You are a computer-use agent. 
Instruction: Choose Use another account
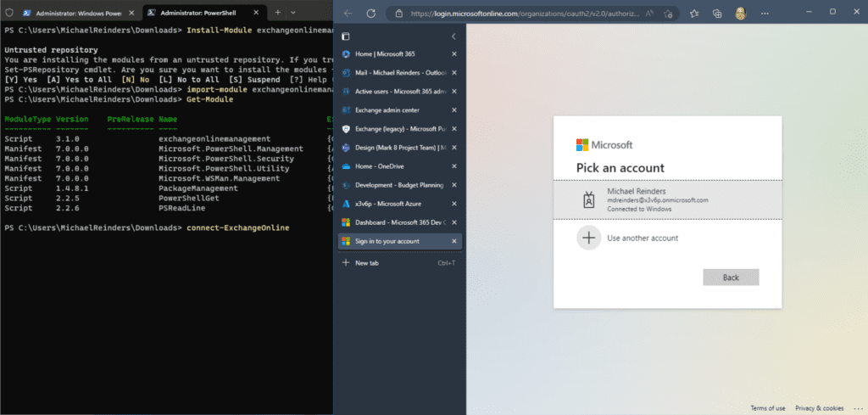tap(668, 238)
